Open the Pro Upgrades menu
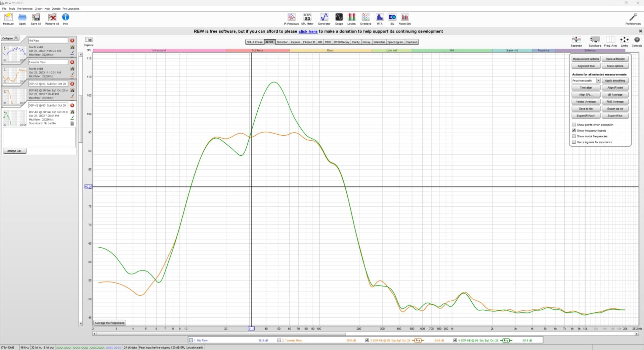The width and height of the screenshot is (644, 350). [71, 9]
